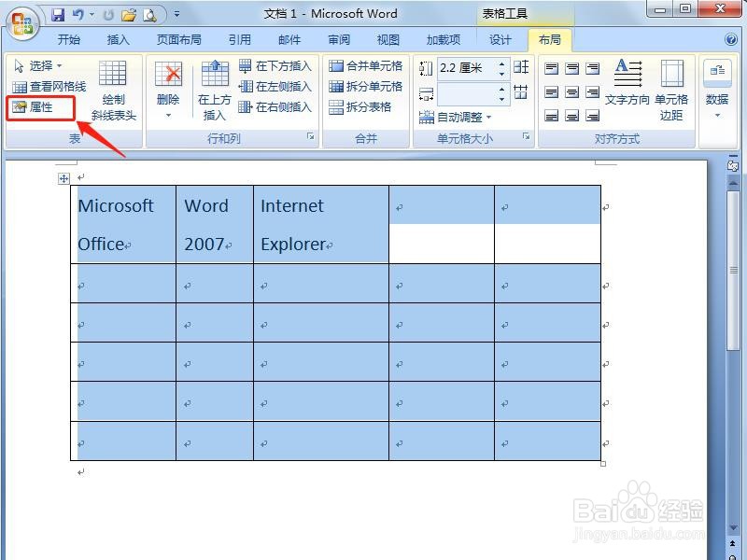Viewport: 747px width, 560px height.
Task: Toggle 查看网格线 gridlines
Action: pos(49,87)
